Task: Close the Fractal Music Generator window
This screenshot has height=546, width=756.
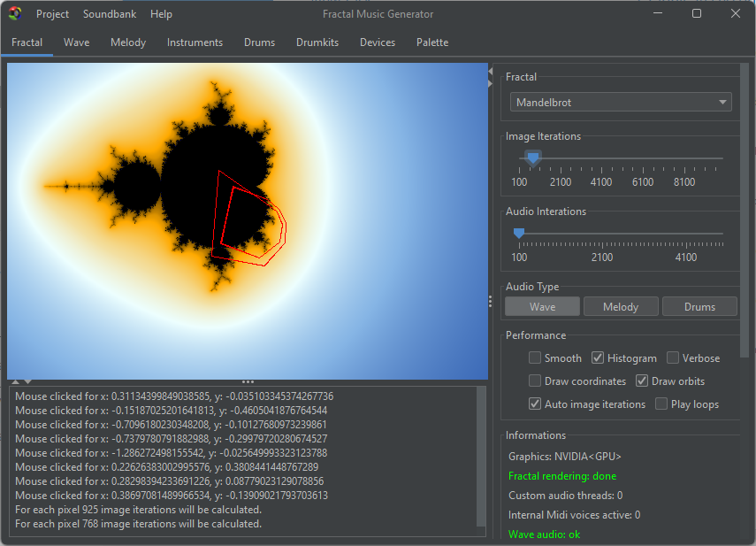Action: click(736, 13)
